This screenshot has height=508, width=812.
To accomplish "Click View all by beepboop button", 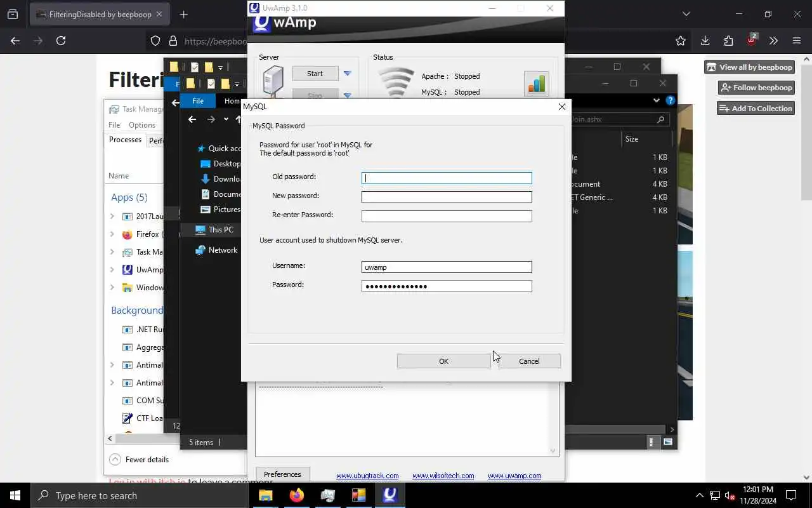I will tap(749, 67).
